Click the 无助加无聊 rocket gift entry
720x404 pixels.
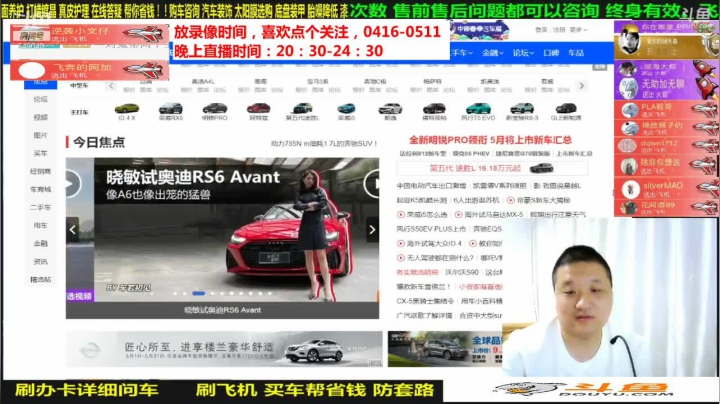pos(666,88)
